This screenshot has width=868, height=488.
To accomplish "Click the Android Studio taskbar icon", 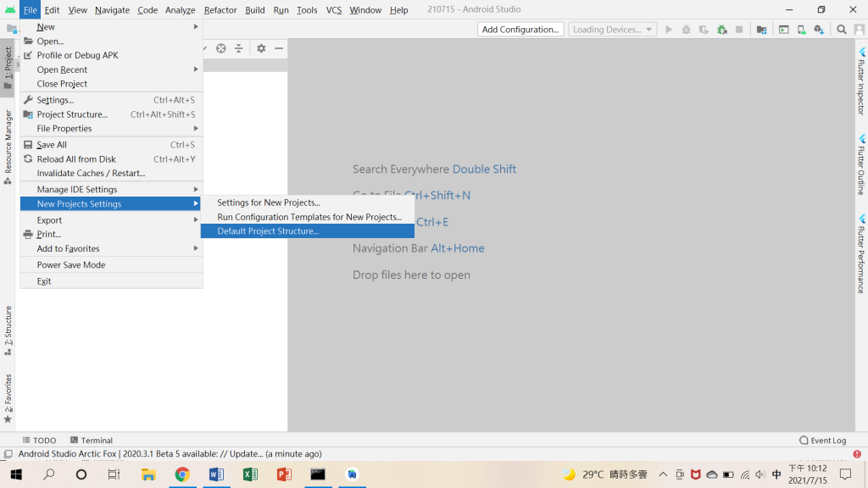I will (x=352, y=474).
